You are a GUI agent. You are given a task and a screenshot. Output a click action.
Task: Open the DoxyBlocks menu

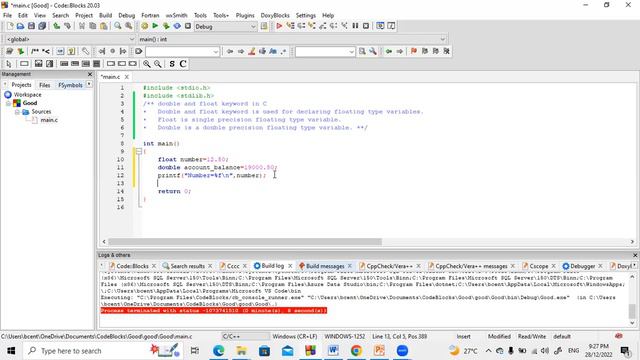[x=275, y=16]
